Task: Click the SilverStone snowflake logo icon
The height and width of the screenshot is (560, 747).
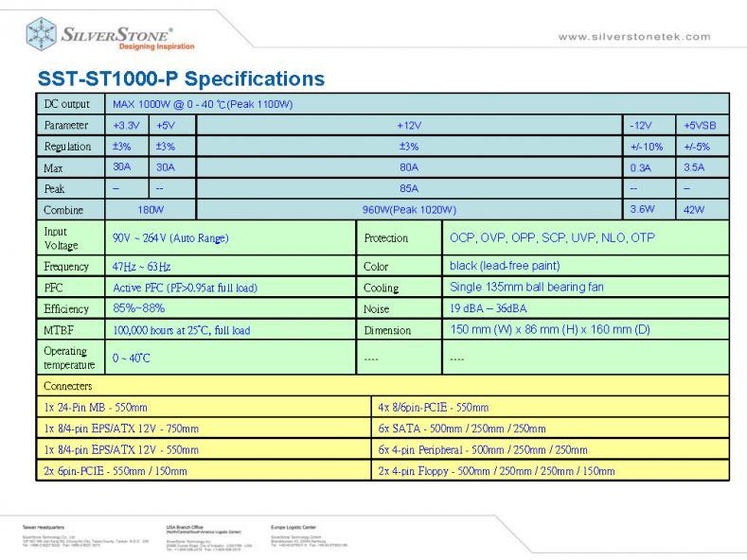Action: (42, 34)
